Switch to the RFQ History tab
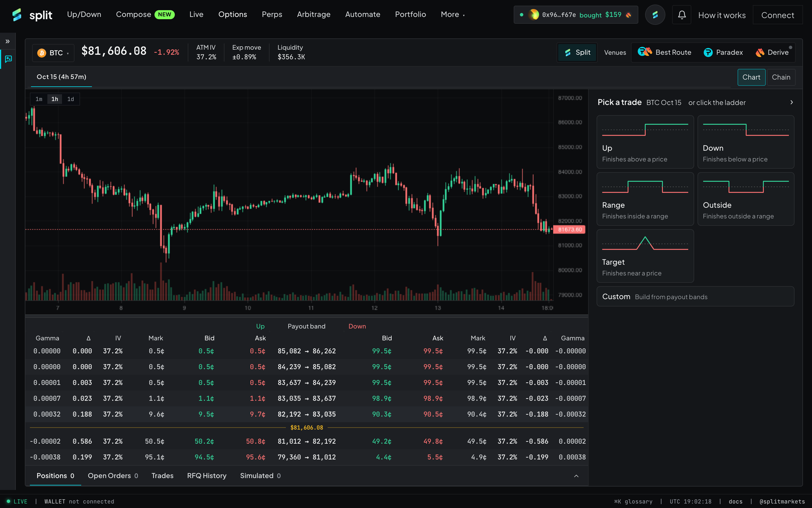The height and width of the screenshot is (508, 812). (x=207, y=476)
